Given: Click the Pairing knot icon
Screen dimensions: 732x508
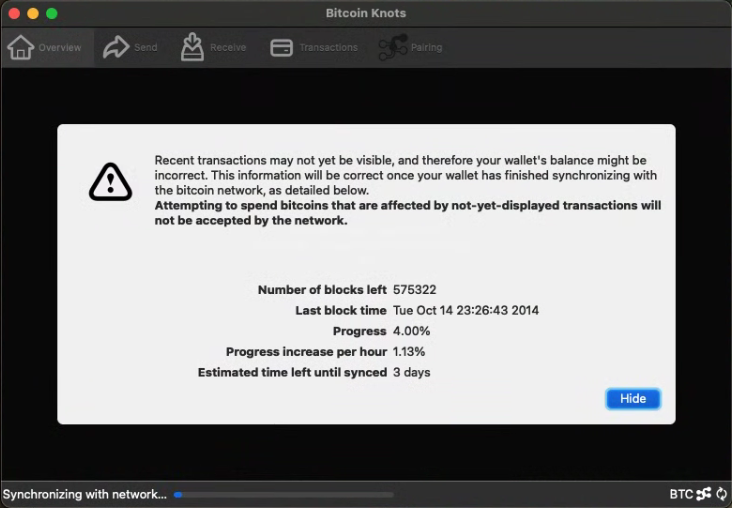Looking at the screenshot, I should [393, 47].
